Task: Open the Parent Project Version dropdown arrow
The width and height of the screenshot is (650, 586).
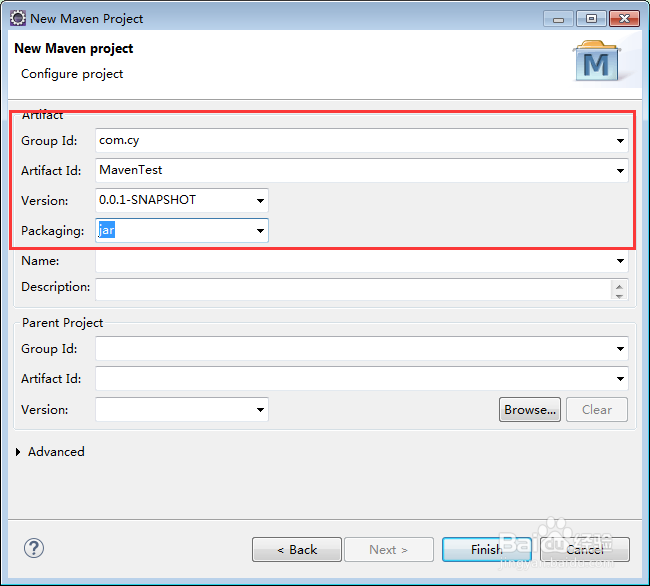Action: click(x=260, y=410)
